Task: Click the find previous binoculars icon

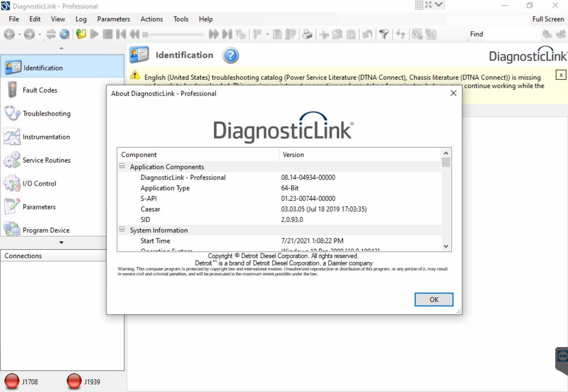Action: [x=547, y=34]
